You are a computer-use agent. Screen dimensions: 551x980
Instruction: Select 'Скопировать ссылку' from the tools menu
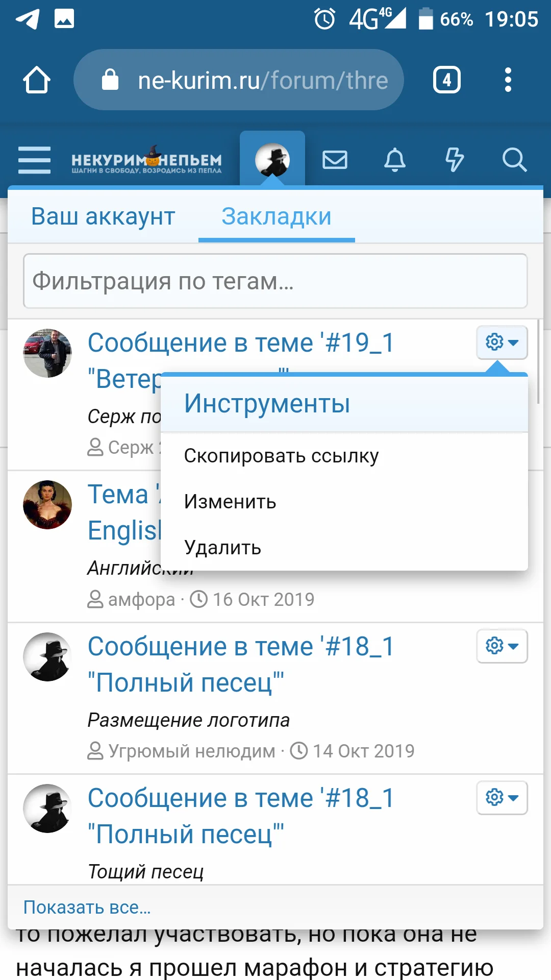281,456
